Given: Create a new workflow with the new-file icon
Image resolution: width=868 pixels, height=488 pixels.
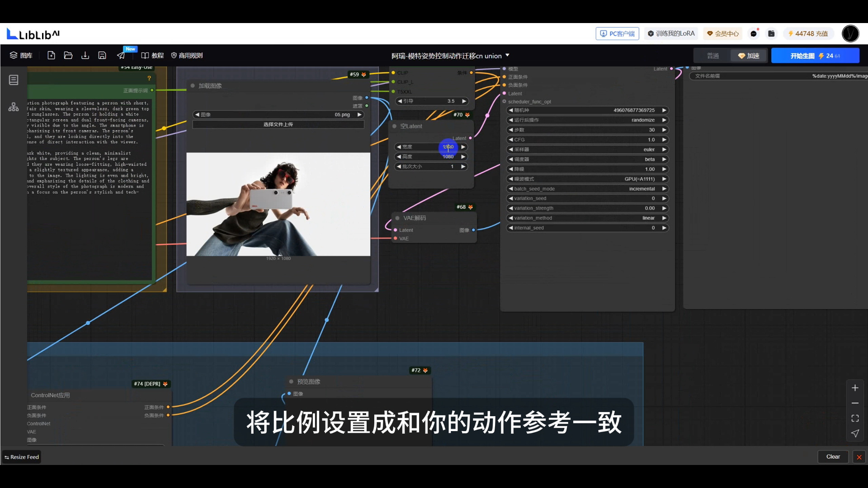Looking at the screenshot, I should click(51, 55).
